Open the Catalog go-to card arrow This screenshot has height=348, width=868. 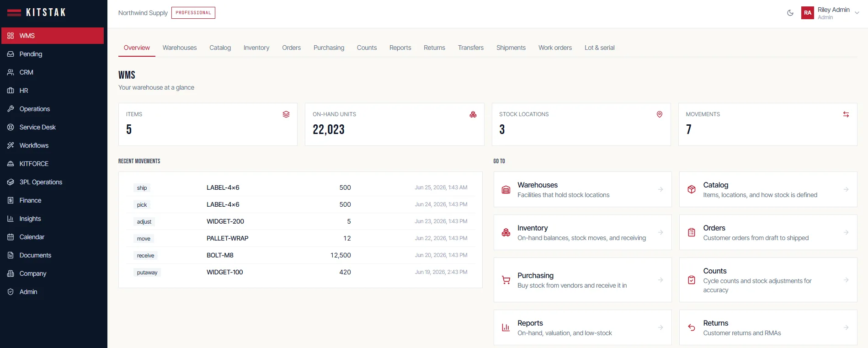(846, 189)
